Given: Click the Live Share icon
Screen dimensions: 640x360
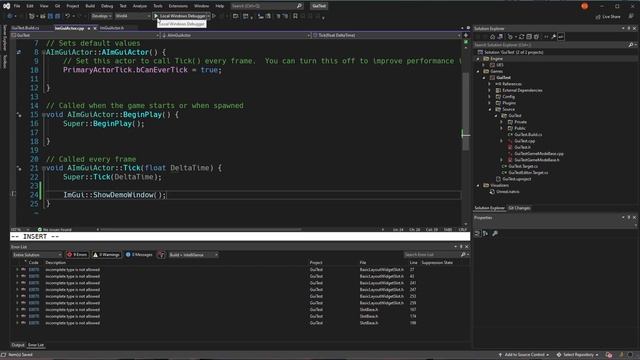Looking at the screenshot, I should point(598,17).
